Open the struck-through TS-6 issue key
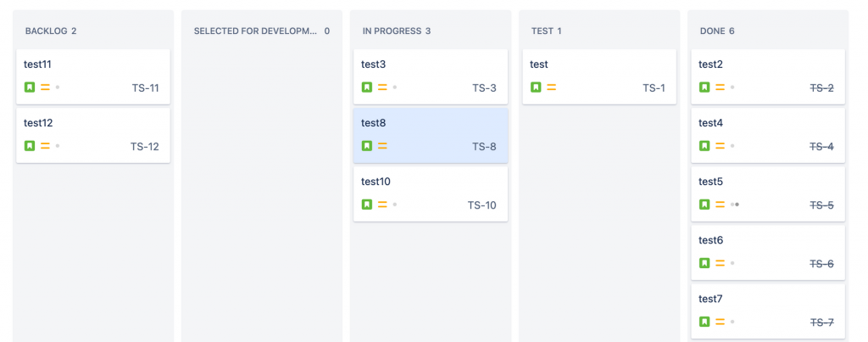The width and height of the screenshot is (868, 342). pyautogui.click(x=821, y=263)
